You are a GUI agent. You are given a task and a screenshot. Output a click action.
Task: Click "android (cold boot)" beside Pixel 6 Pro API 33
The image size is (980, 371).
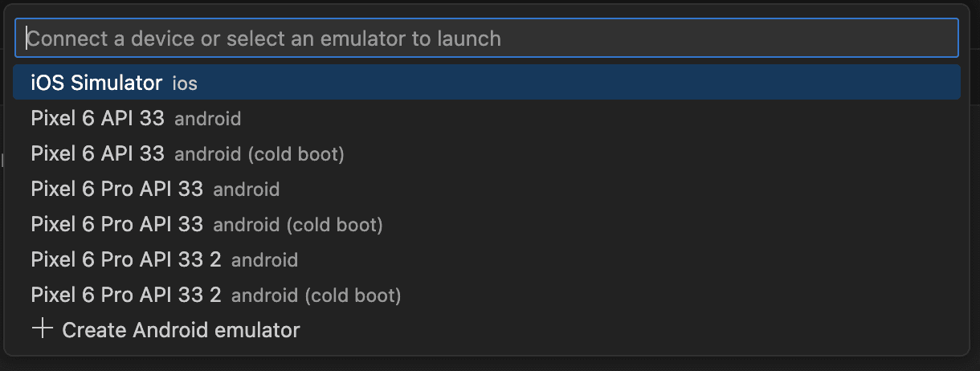(x=297, y=225)
